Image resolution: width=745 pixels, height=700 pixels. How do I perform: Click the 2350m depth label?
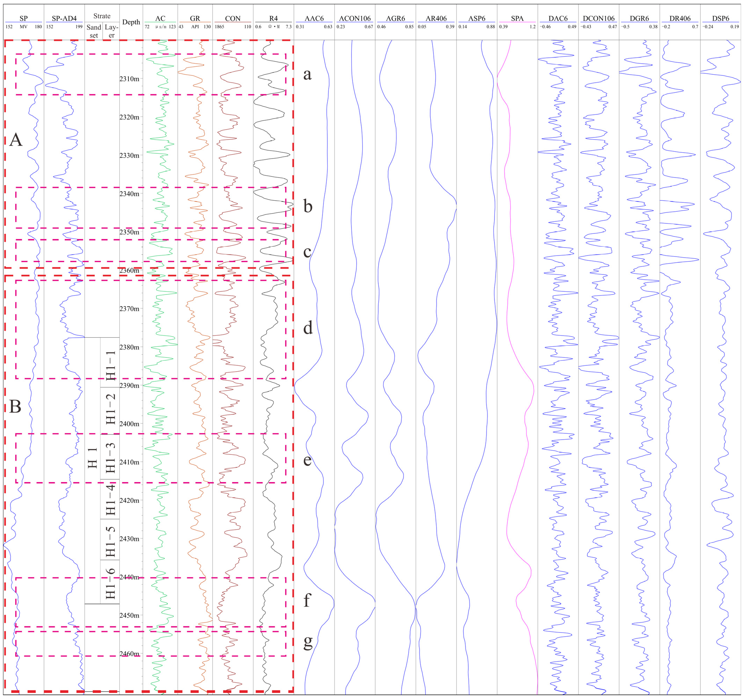click(x=129, y=232)
